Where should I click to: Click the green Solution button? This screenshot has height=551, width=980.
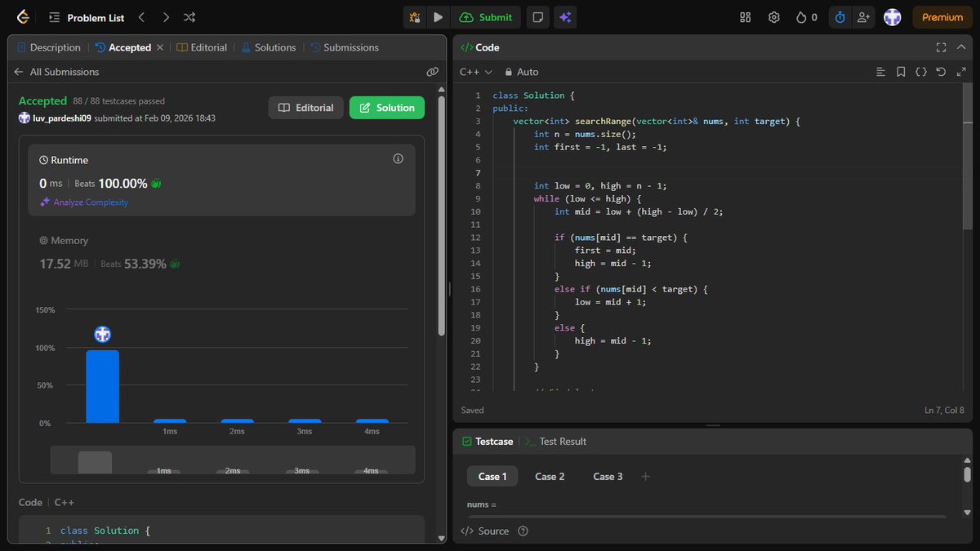click(x=387, y=108)
